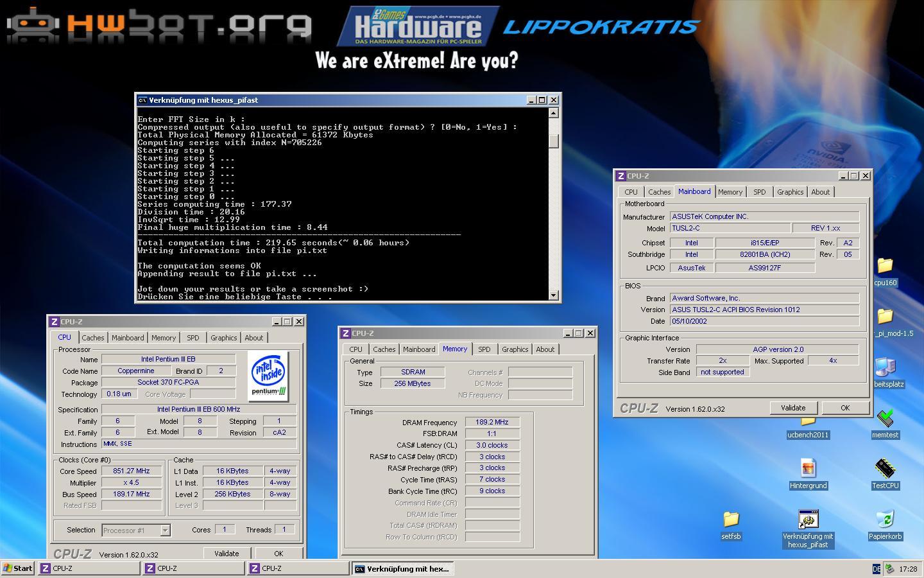The height and width of the screenshot is (578, 924).
Task: Open About tab in the CPU window
Action: (x=254, y=338)
